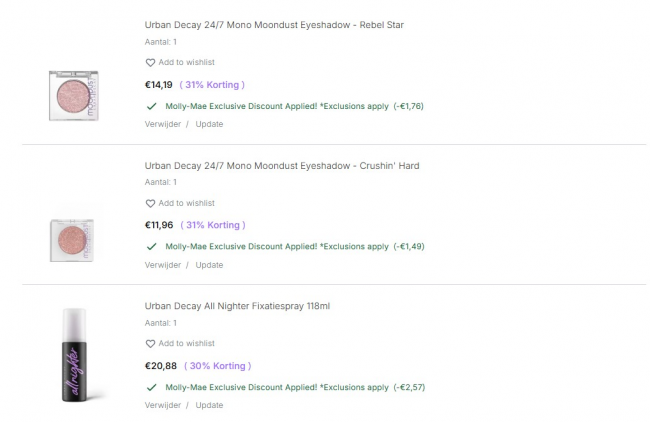This screenshot has width=650, height=422.
Task: Click heart icon for Crushin' Hard wishlist
Action: click(x=151, y=203)
